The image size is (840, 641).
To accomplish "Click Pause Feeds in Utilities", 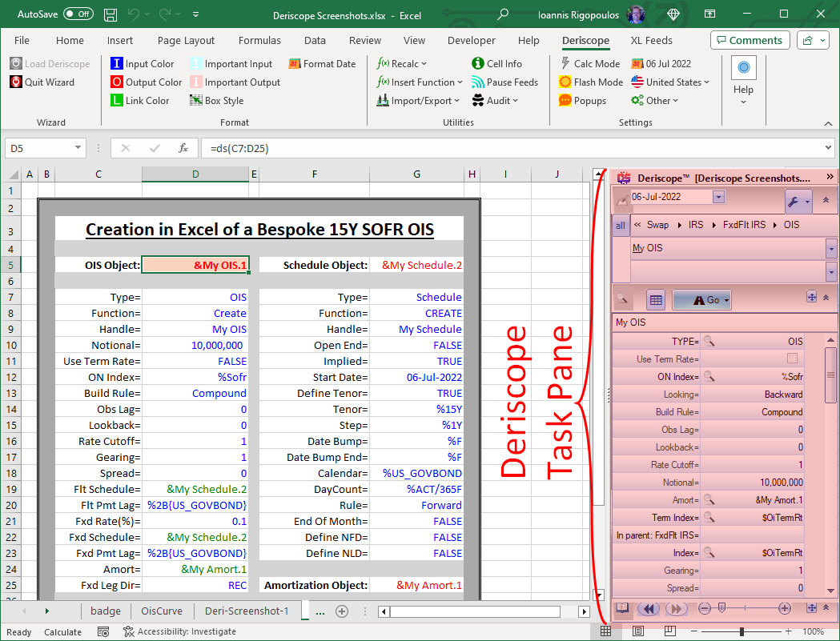I will (478, 82).
